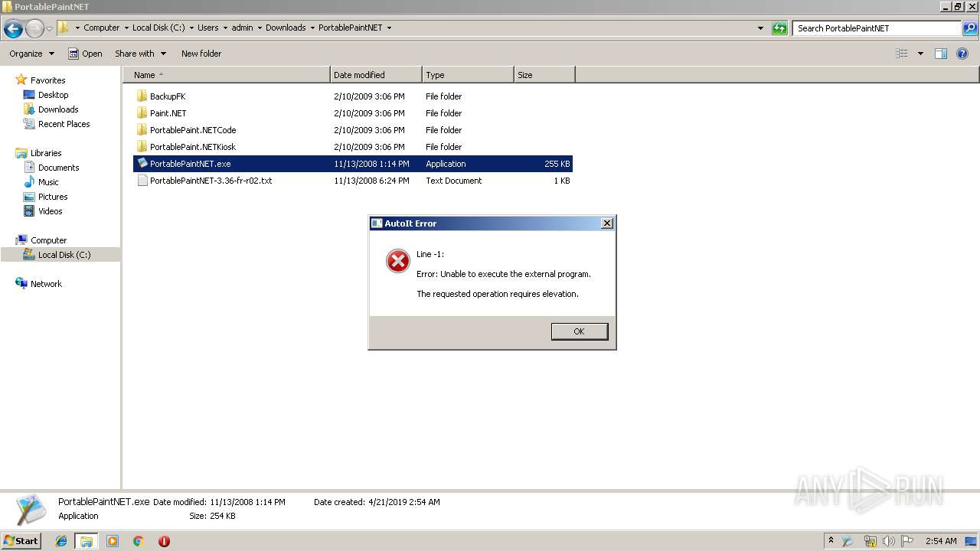The image size is (980, 551).
Task: Click Windows Explorer taskbar icon
Action: pyautogui.click(x=87, y=541)
